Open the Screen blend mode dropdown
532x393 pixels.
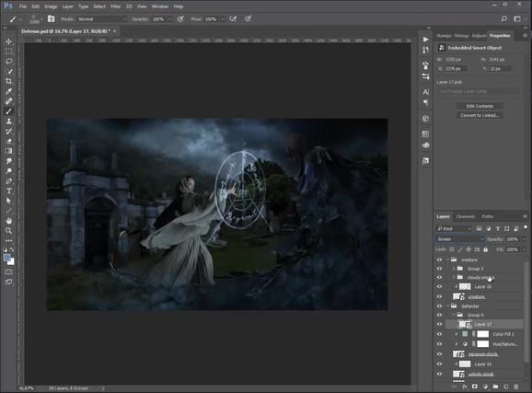click(459, 239)
